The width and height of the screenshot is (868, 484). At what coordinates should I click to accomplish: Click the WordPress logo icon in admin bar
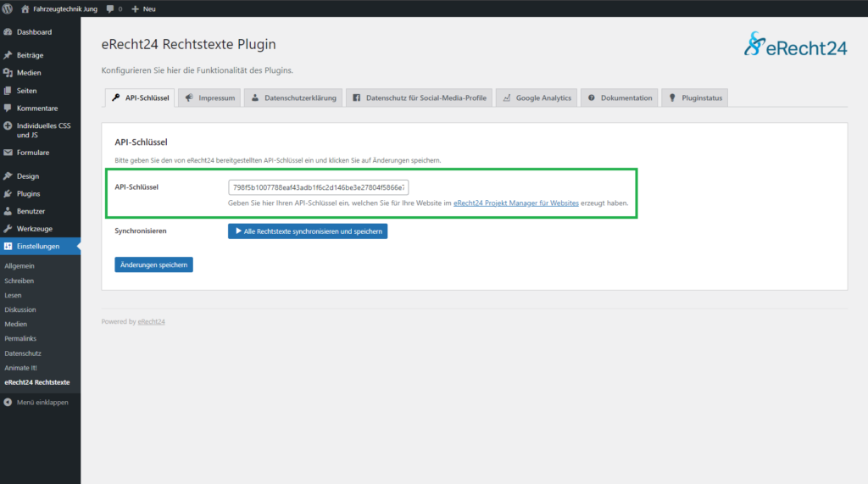8,8
